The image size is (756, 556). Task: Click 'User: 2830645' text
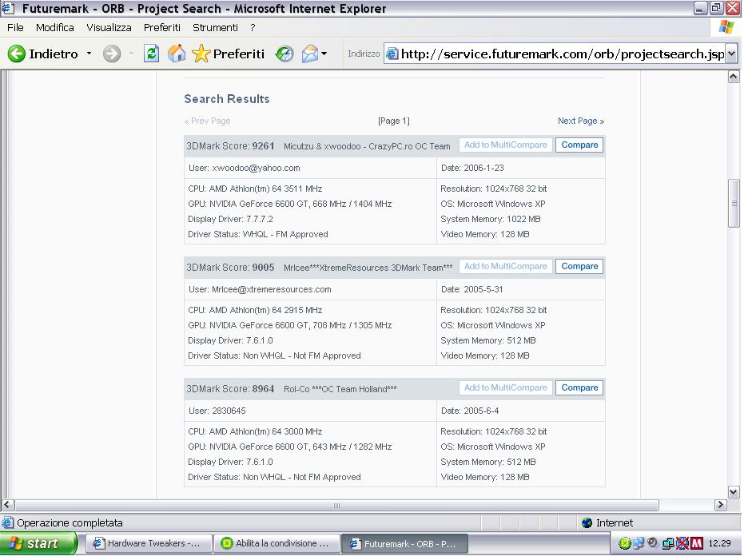click(217, 411)
